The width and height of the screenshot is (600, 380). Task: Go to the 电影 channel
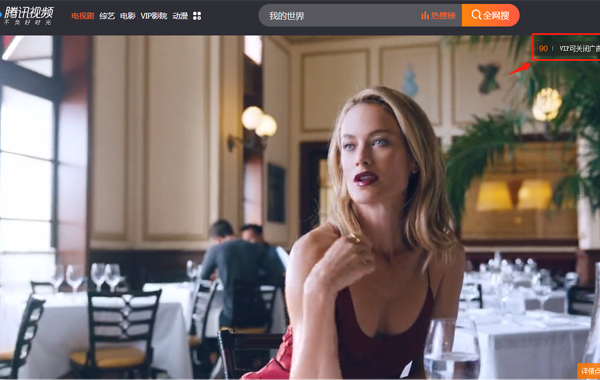point(128,16)
